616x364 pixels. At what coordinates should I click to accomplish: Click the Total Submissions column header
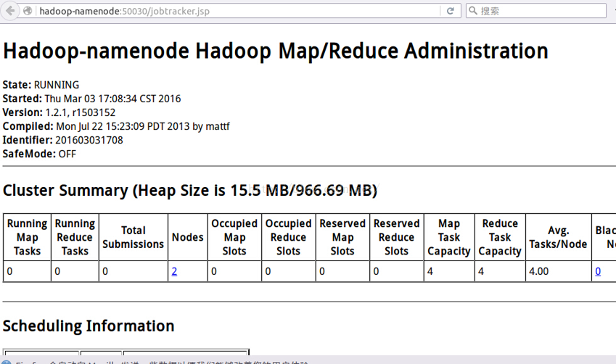click(x=133, y=237)
